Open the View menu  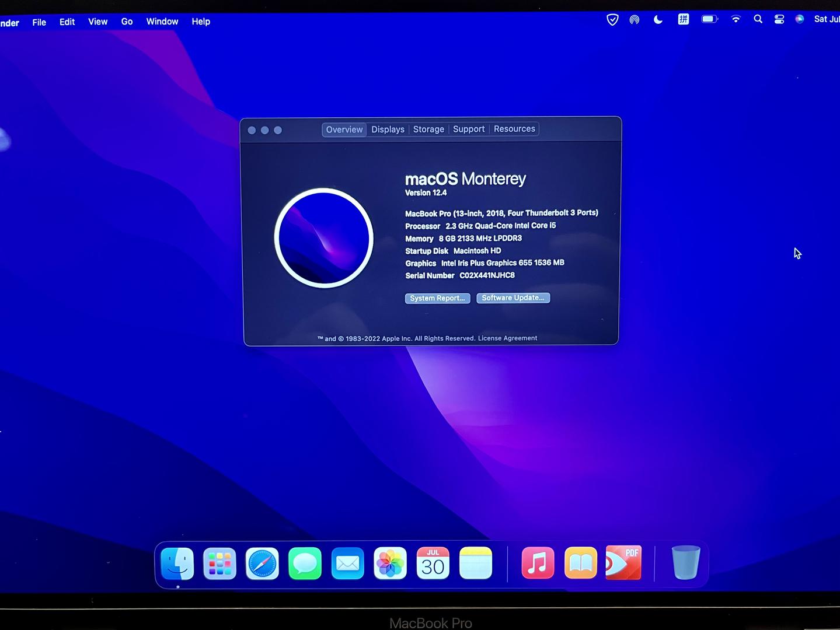pyautogui.click(x=97, y=22)
